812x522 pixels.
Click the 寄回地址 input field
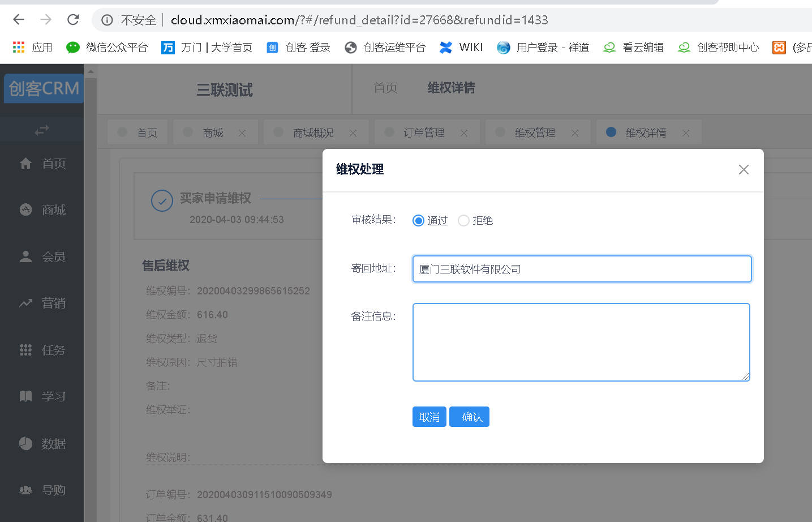tap(582, 269)
